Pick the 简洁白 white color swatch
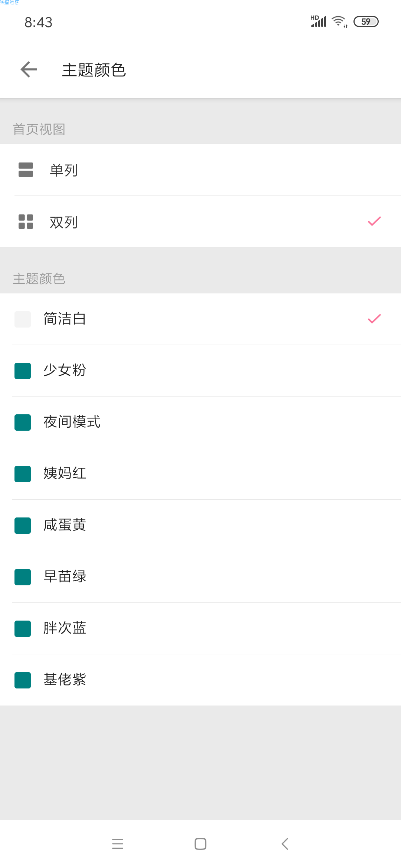401x868 pixels. [x=23, y=319]
